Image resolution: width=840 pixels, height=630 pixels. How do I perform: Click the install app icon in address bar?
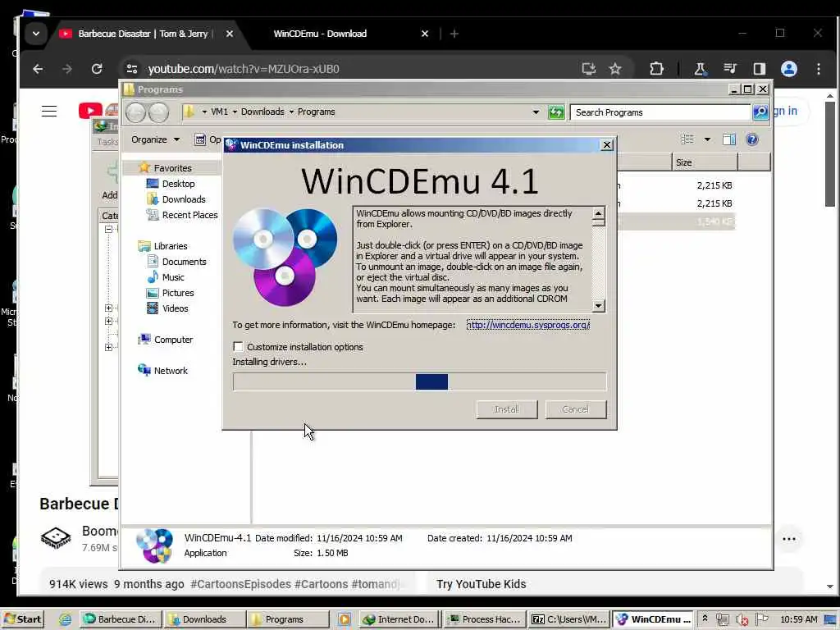click(x=589, y=69)
